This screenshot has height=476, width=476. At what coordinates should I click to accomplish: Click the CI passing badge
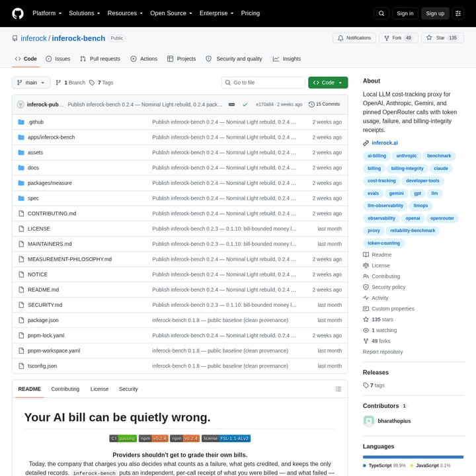123,438
